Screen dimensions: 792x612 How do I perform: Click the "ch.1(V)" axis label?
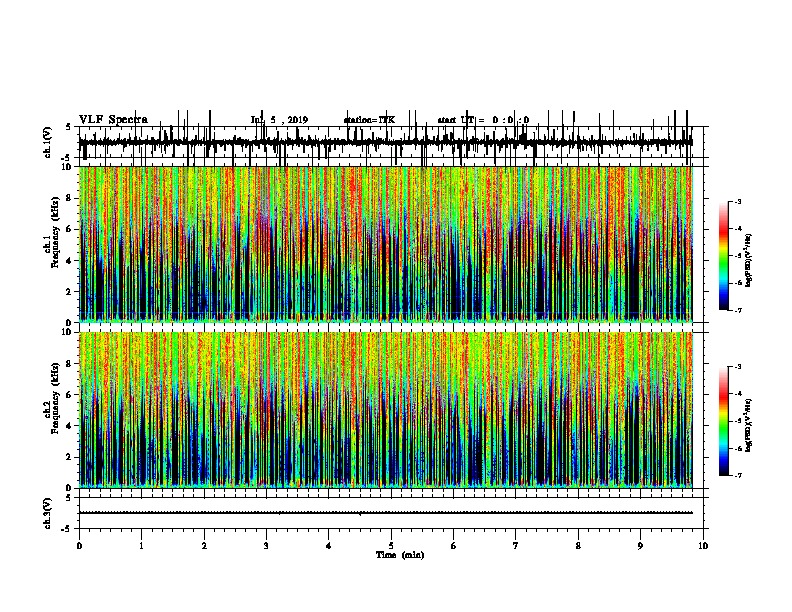(47, 142)
